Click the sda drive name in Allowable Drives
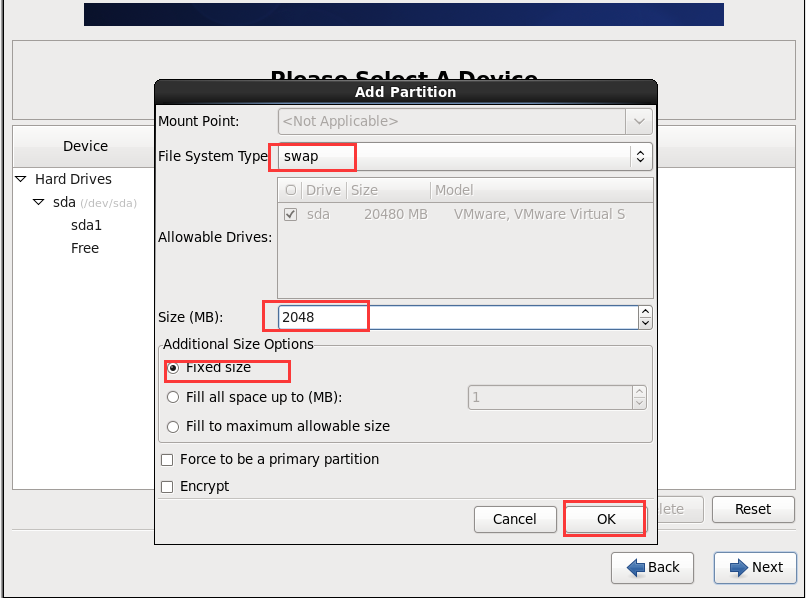The height and width of the screenshot is (598, 807). coord(318,214)
